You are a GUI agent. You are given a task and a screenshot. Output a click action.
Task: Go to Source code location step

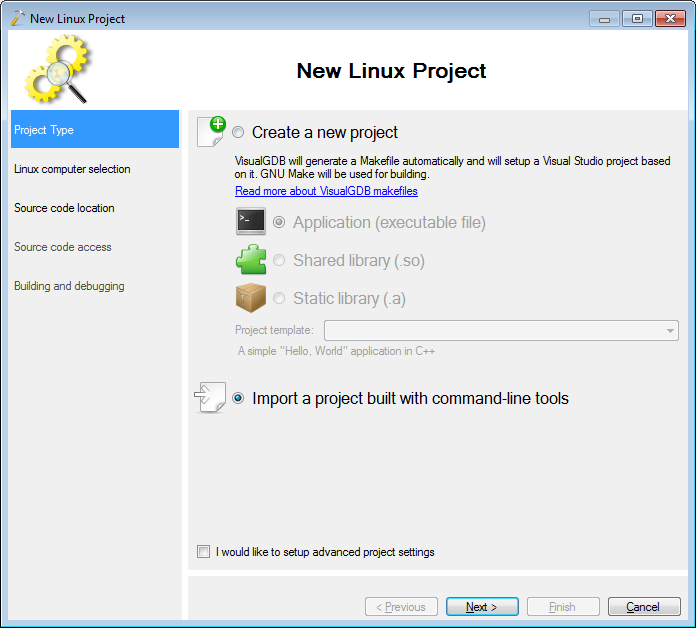(64, 208)
